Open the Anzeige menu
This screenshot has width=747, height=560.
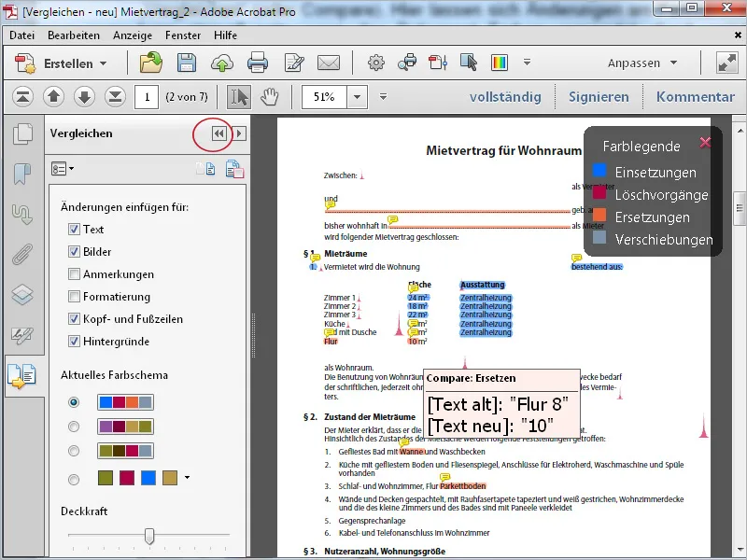133,35
